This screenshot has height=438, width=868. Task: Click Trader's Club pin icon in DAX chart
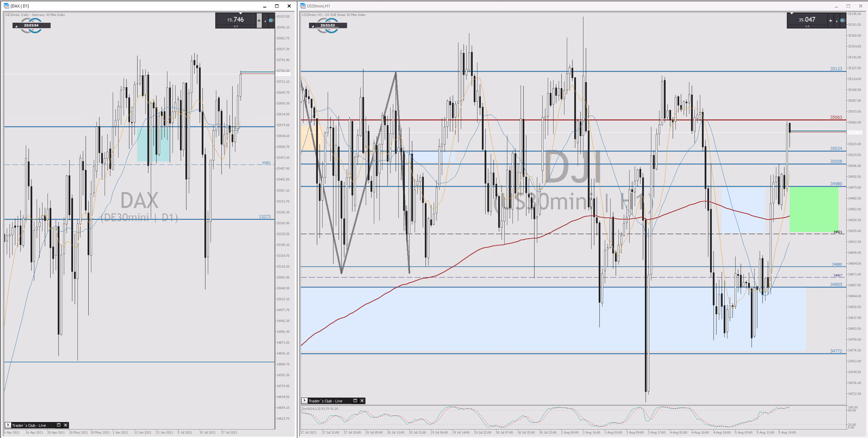[x=8, y=425]
